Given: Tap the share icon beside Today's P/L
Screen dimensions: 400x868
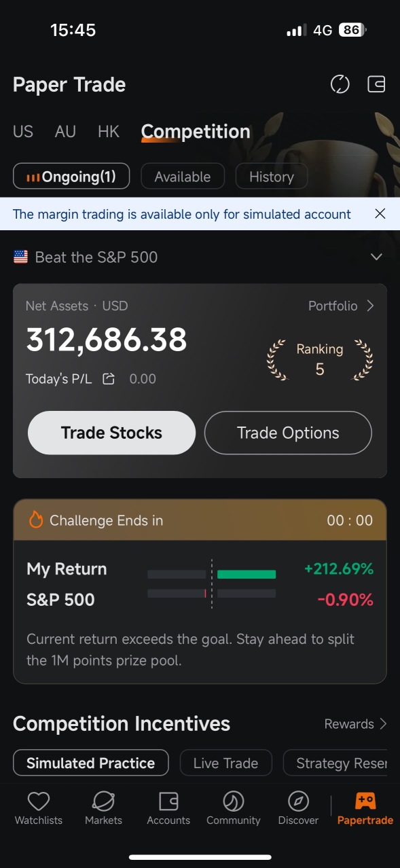Looking at the screenshot, I should pyautogui.click(x=109, y=379).
